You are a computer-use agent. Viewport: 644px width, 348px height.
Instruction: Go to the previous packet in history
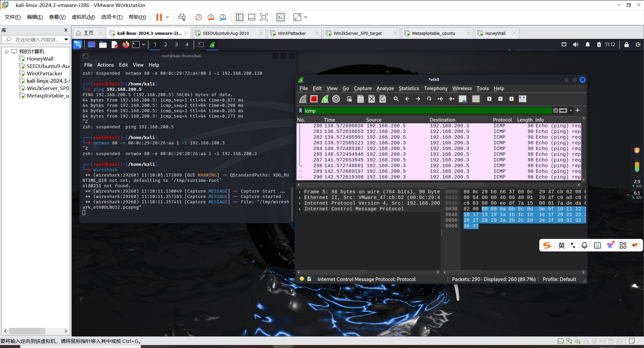(x=407, y=99)
